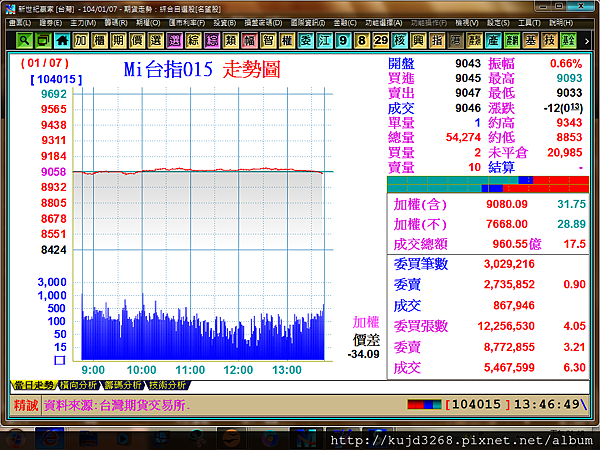Expand the toolbar overflow arrow
This screenshot has height=450, width=600.
[x=587, y=41]
